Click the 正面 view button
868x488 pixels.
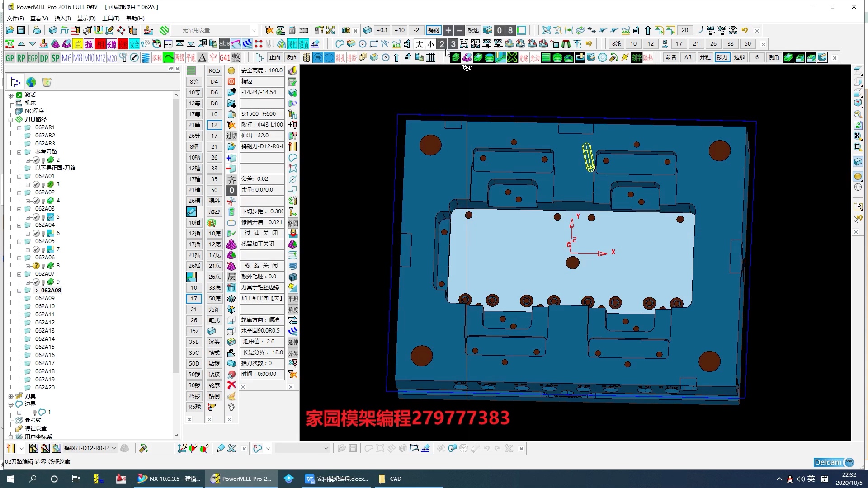tap(275, 57)
